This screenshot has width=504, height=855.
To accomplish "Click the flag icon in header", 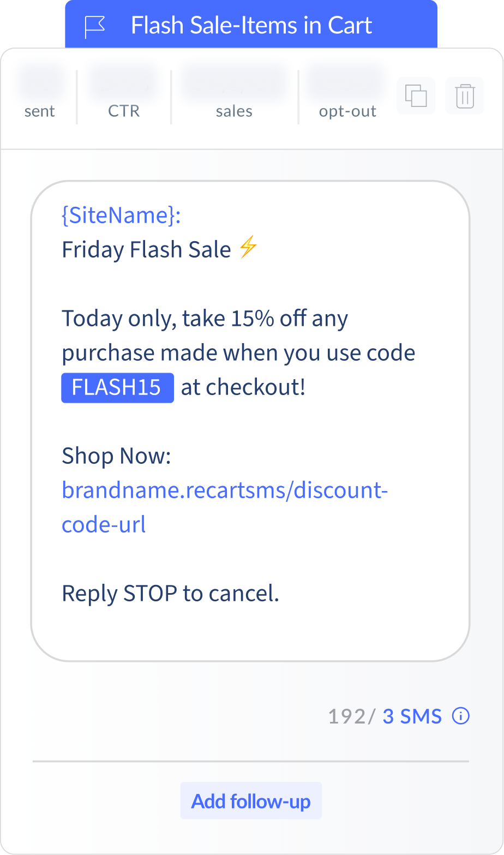I will 94,26.
